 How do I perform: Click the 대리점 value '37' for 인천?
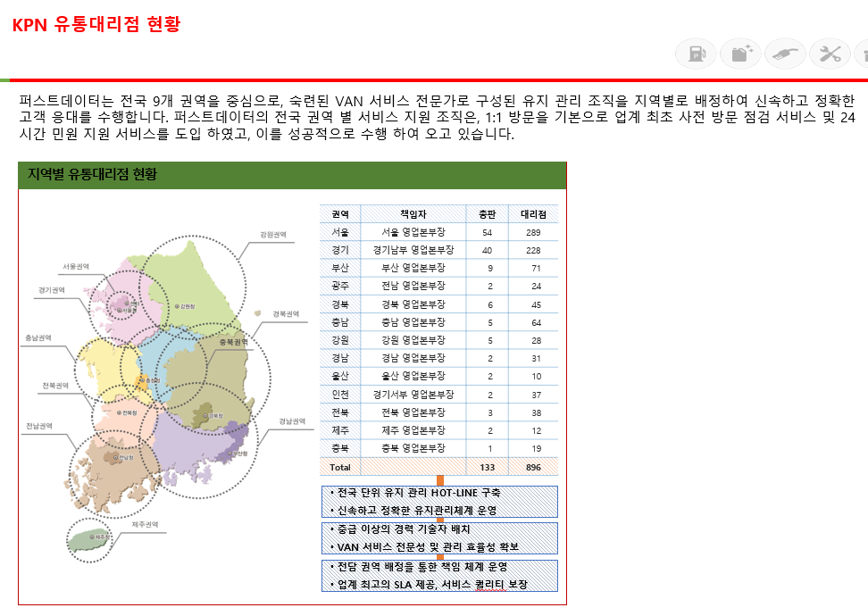coord(536,395)
